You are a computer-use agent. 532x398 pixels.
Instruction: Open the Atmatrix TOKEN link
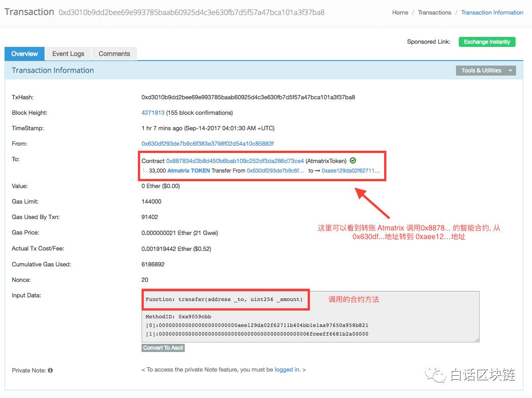[x=189, y=170]
